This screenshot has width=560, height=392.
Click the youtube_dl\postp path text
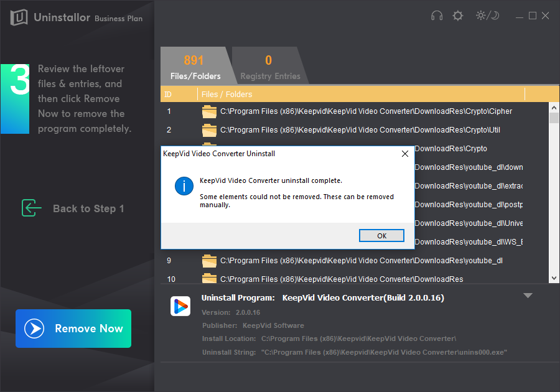tap(469, 205)
